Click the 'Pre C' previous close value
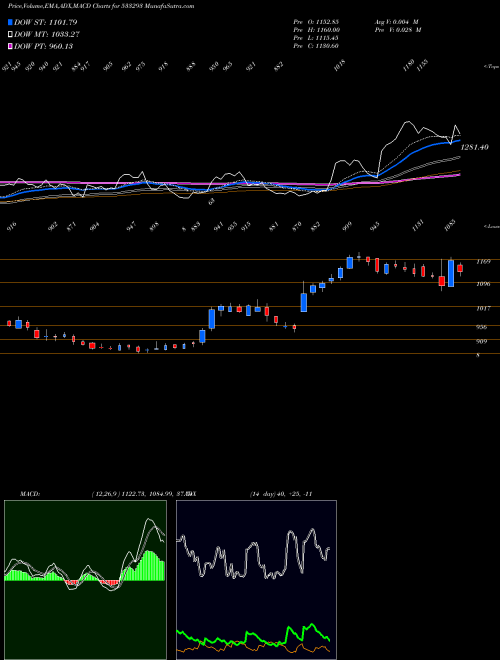This screenshot has width=500, height=660. click(316, 46)
